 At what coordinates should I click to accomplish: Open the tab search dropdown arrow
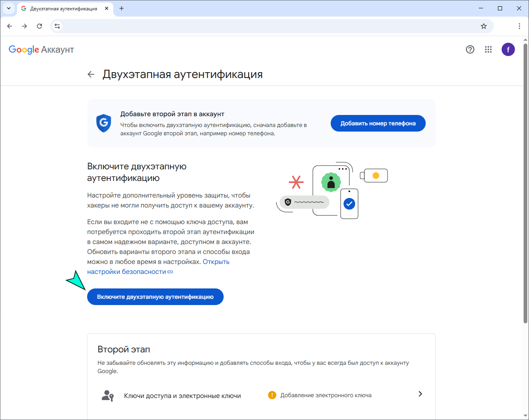click(9, 8)
